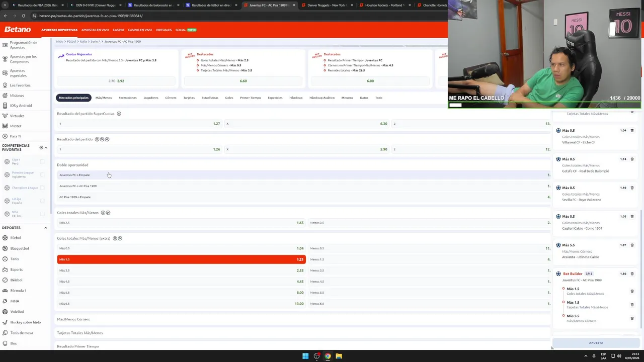644x362 pixels.
Task: Click Cuotas Mejoradas 2.92 odds
Action: [x=117, y=81]
